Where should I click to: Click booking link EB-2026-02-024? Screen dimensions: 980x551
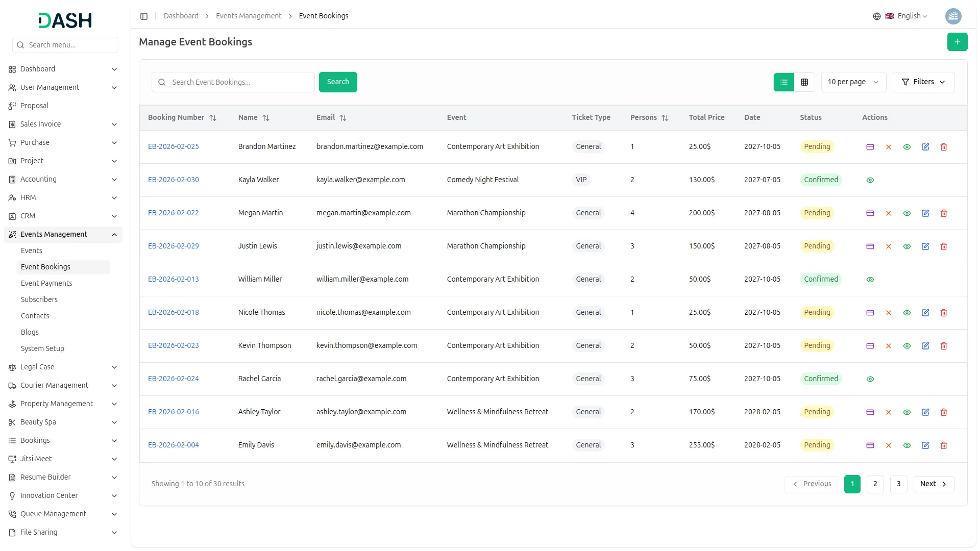(x=174, y=379)
